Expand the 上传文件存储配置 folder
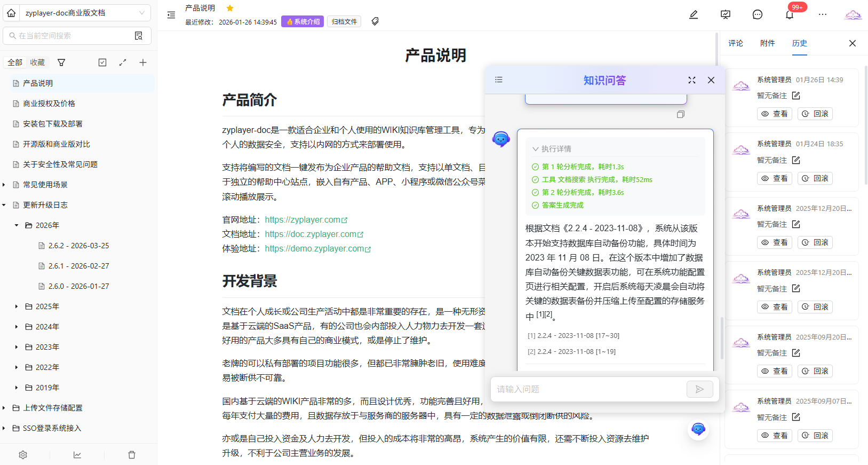 tap(4, 408)
